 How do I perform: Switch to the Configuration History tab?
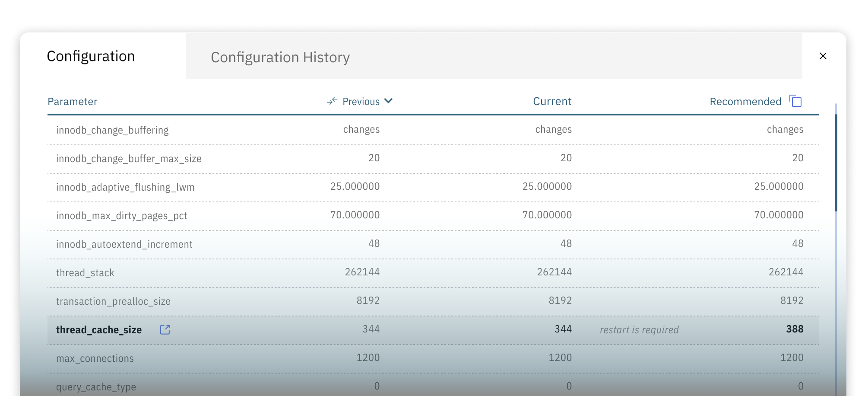coord(280,57)
